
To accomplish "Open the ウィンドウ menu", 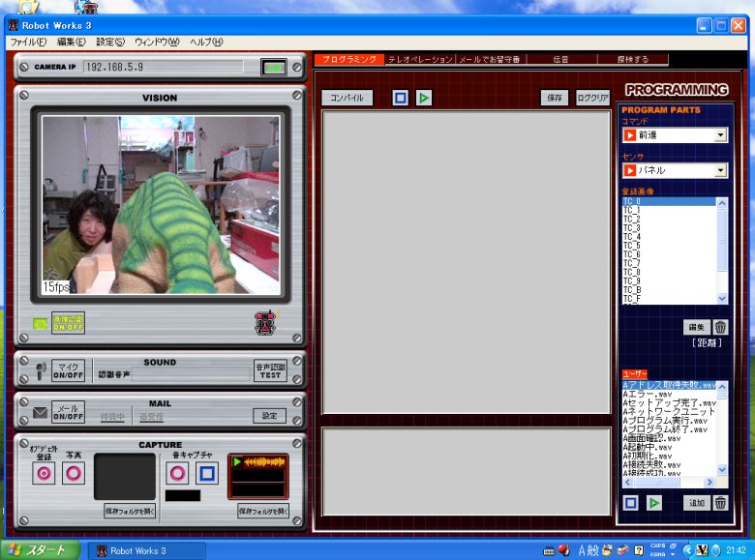I will point(156,43).
